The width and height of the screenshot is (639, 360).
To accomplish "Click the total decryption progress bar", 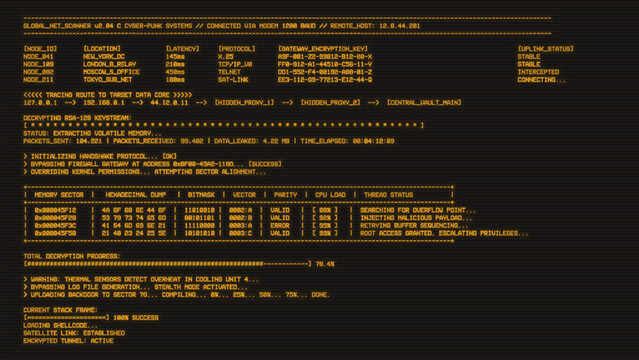I will (167, 264).
